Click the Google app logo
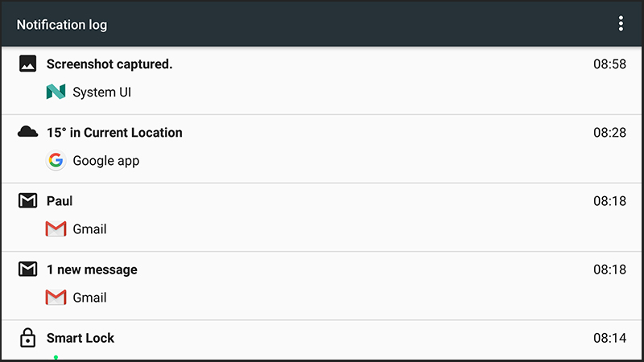 (56, 160)
